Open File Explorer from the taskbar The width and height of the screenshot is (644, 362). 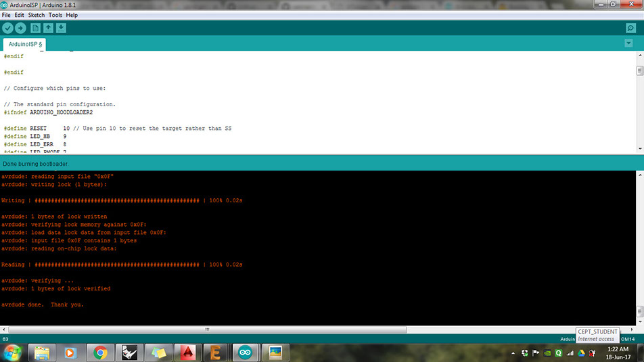point(42,353)
